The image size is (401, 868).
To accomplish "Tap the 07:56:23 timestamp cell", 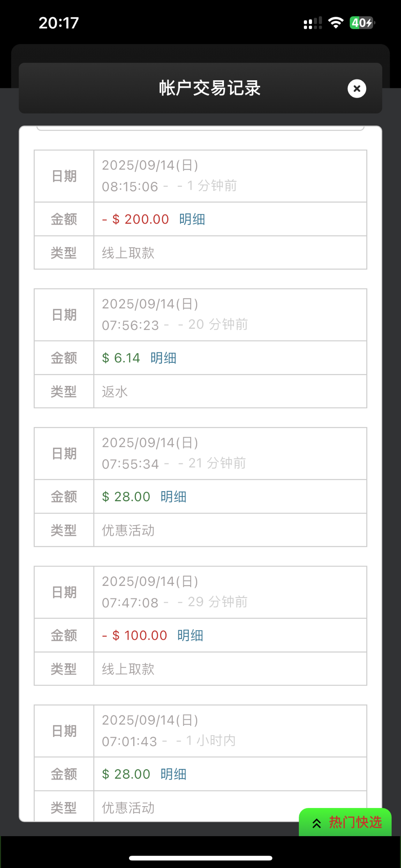I will tap(230, 315).
